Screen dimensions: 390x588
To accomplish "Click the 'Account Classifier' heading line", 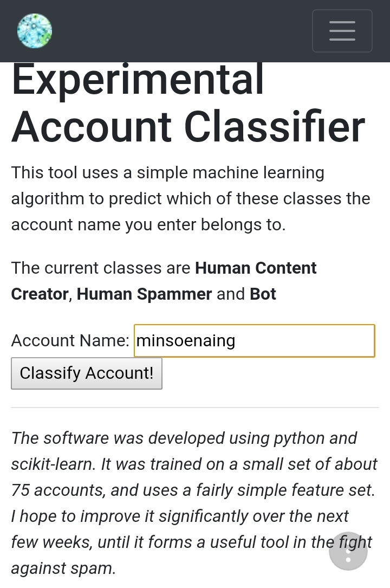I will click(188, 127).
